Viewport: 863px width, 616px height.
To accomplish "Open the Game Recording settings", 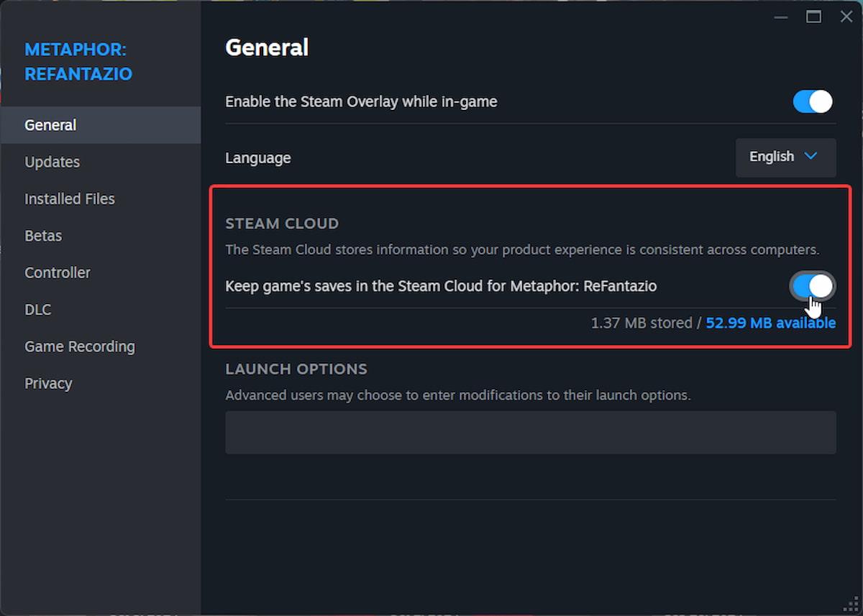I will pyautogui.click(x=79, y=346).
